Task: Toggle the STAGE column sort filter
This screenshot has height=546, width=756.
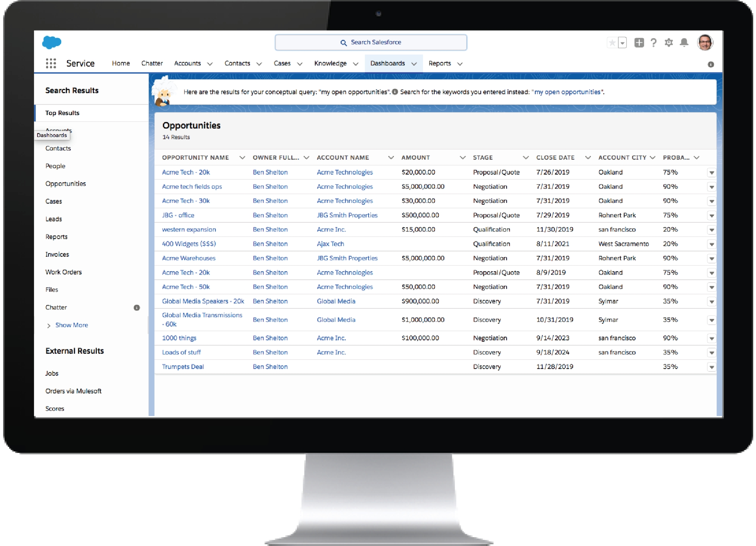Action: tap(524, 157)
